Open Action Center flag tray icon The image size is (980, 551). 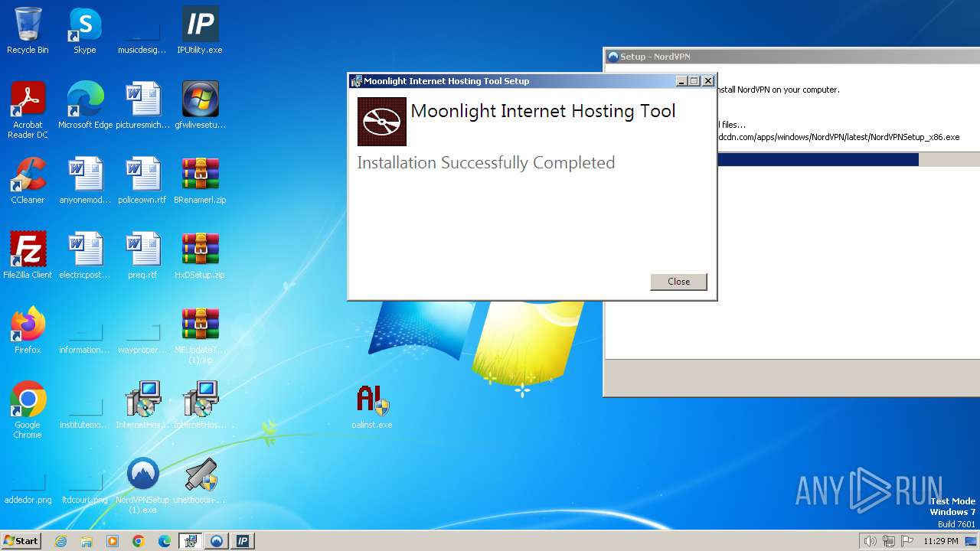pyautogui.click(x=906, y=541)
